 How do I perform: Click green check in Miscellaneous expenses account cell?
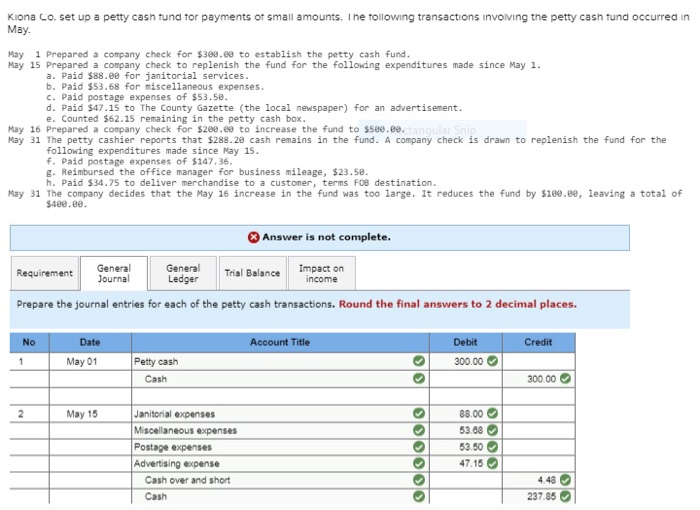(x=419, y=430)
